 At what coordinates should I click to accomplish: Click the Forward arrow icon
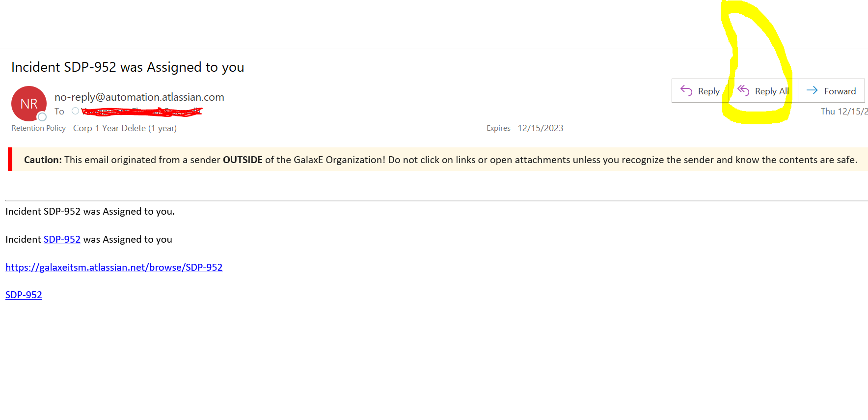pos(812,90)
